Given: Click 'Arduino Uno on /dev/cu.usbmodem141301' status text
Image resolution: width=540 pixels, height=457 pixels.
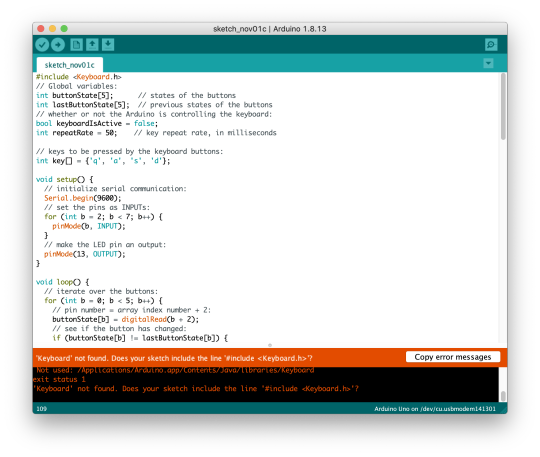Looking at the screenshot, I should (x=435, y=409).
